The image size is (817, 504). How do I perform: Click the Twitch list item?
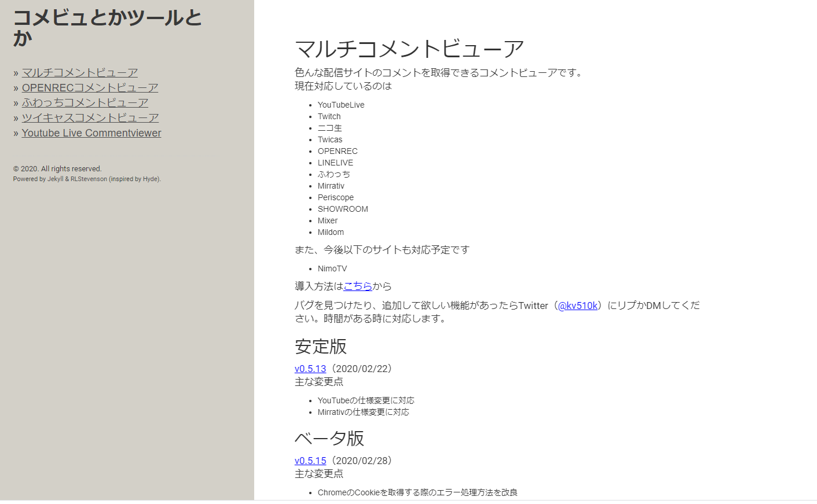tap(329, 116)
